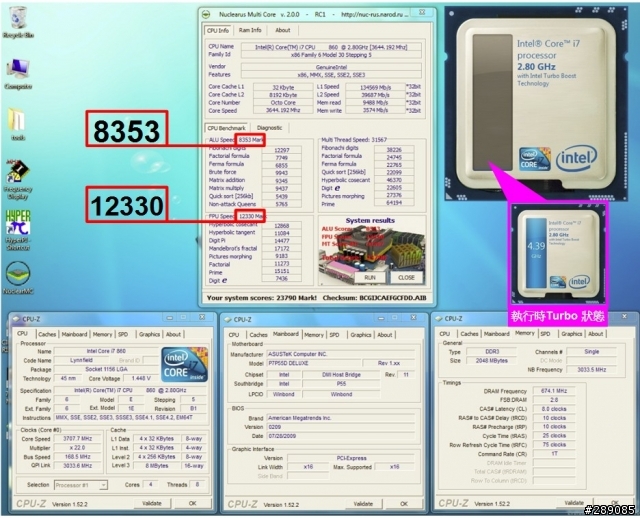The image size is (640, 518).
Task: Open Caches tab in right CPU-Z window
Action: [x=469, y=334]
